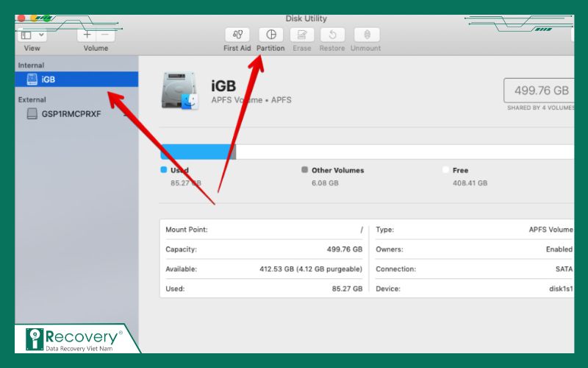Click the Restore toolbar icon

pyautogui.click(x=332, y=35)
